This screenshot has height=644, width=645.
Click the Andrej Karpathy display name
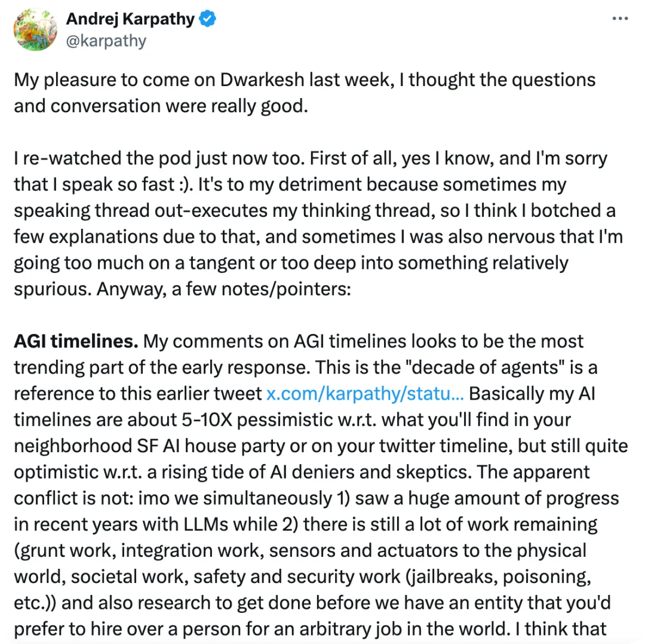130,19
